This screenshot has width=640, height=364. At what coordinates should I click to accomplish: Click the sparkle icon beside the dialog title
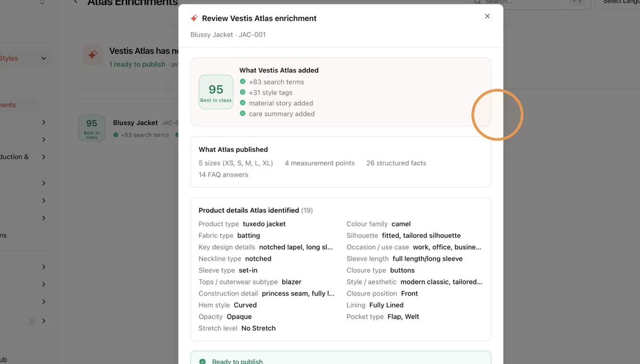194,18
